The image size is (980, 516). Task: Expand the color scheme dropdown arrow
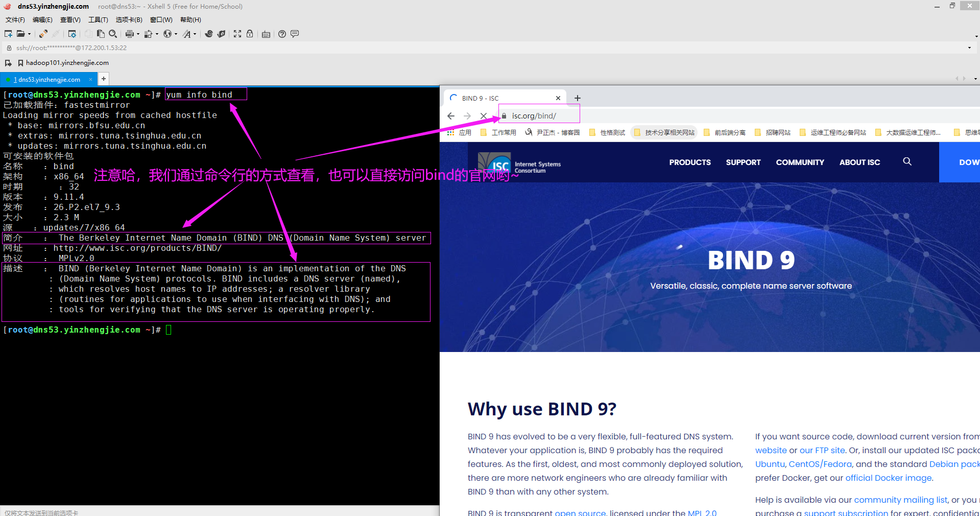(x=157, y=34)
